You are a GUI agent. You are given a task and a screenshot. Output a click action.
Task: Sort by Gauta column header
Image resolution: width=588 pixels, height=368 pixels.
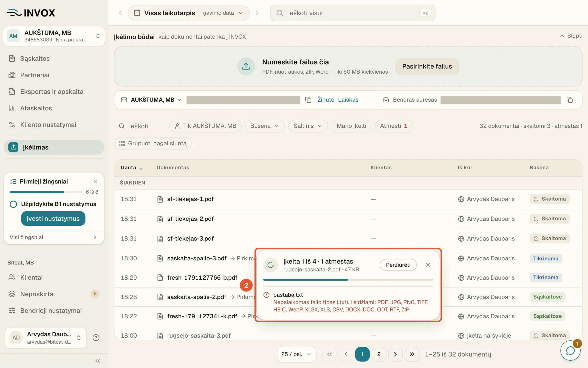point(132,167)
